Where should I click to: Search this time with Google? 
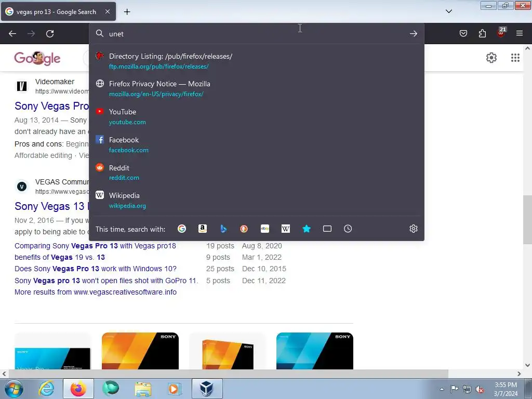coord(182,229)
